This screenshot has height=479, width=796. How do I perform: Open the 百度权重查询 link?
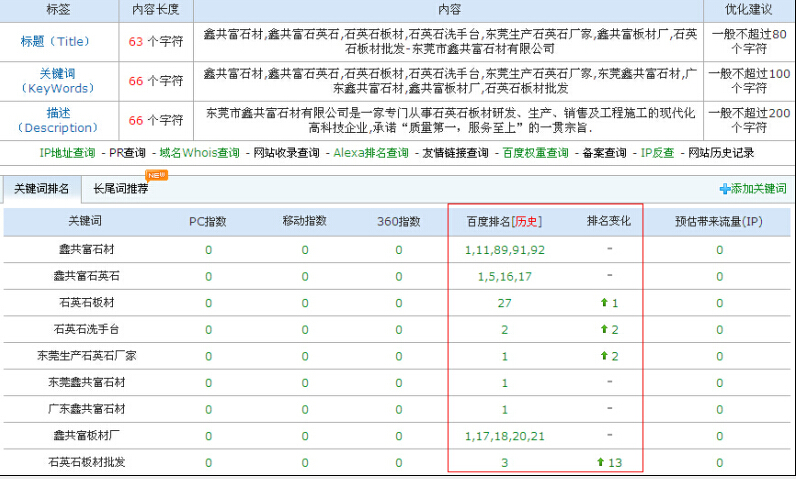(535, 153)
